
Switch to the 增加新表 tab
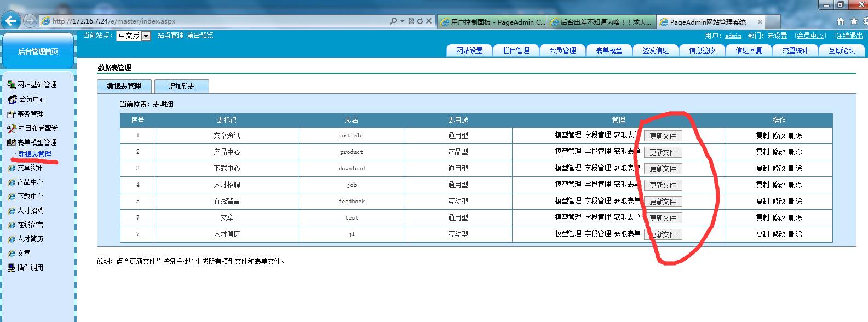pos(181,86)
